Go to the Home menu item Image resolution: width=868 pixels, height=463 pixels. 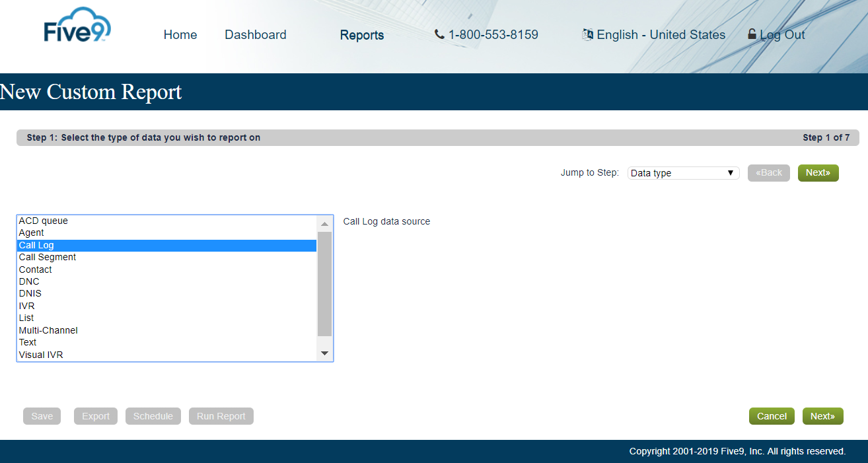click(x=180, y=34)
